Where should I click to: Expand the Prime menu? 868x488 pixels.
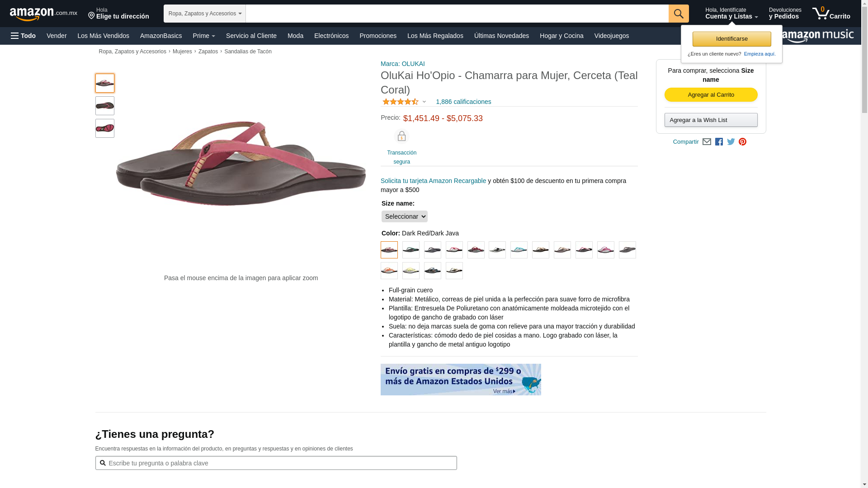click(x=204, y=36)
